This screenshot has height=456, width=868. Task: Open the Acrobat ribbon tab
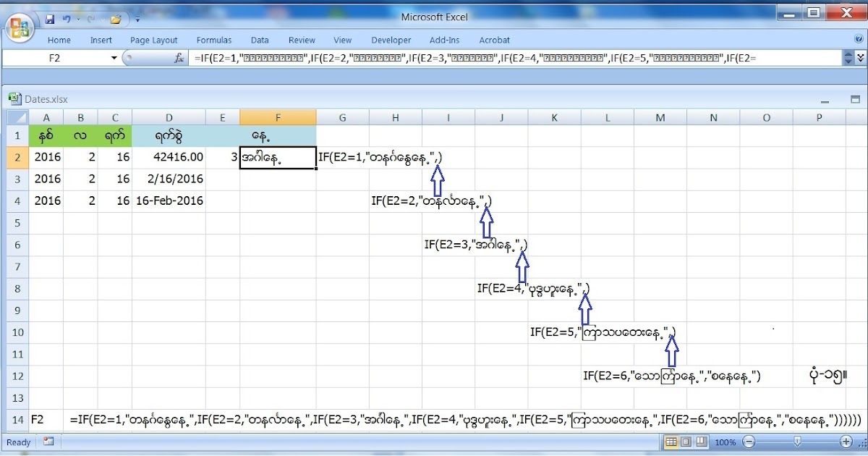click(x=495, y=40)
